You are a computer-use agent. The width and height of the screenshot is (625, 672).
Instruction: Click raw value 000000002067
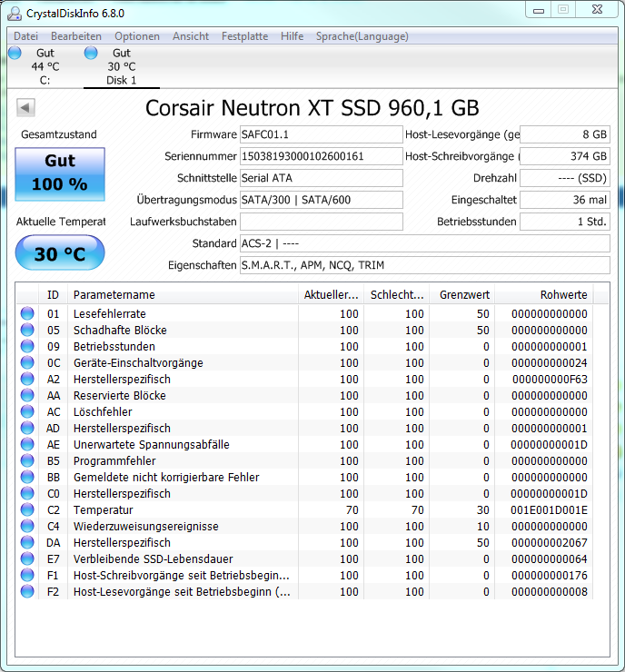tap(549, 542)
